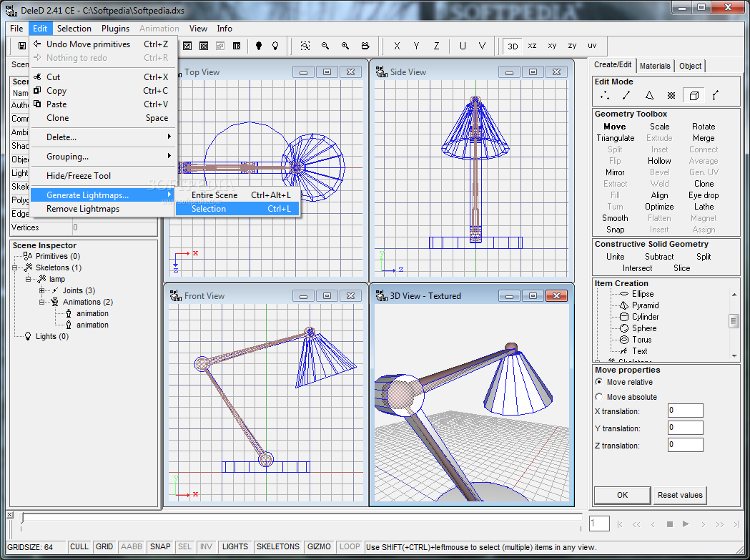Toggle the X axis constraint
The image size is (750, 560).
397,46
